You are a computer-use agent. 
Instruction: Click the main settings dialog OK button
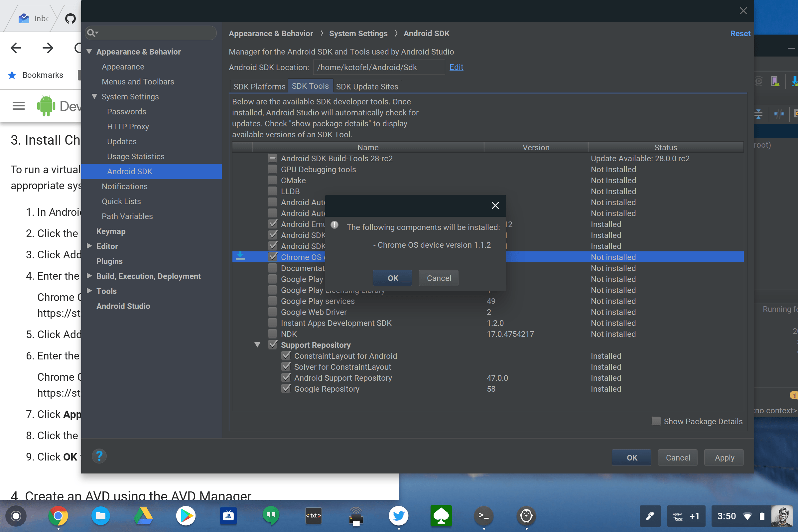631,458
